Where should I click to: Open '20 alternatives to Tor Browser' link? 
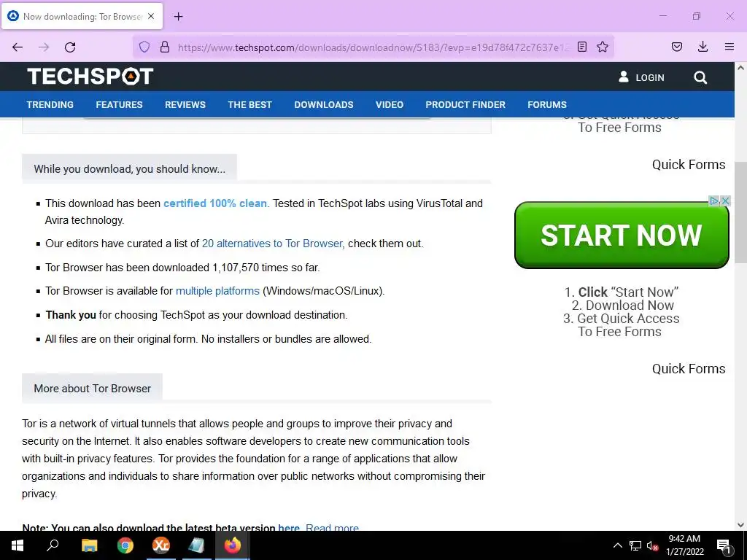click(273, 244)
